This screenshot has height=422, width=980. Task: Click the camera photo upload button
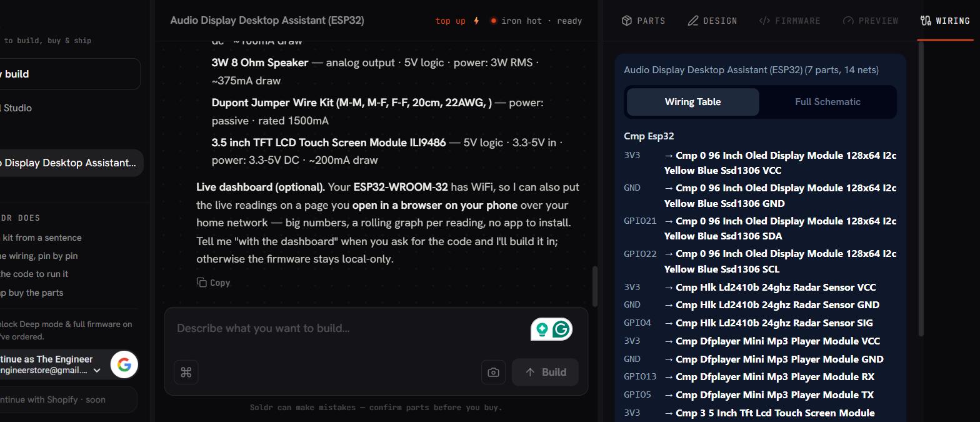click(493, 372)
